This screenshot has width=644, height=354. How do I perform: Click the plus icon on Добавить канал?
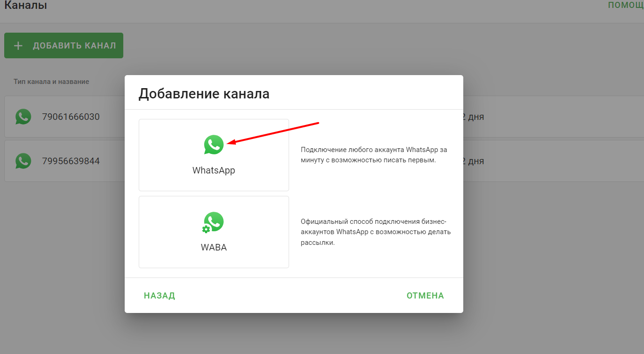click(18, 46)
